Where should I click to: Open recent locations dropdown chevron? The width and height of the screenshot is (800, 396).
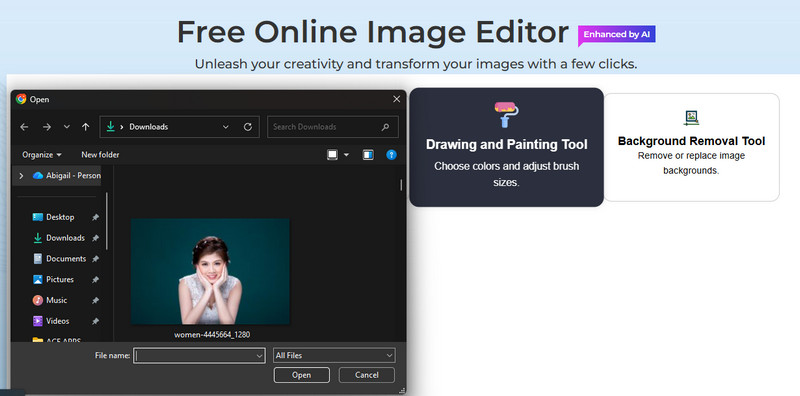pos(66,127)
